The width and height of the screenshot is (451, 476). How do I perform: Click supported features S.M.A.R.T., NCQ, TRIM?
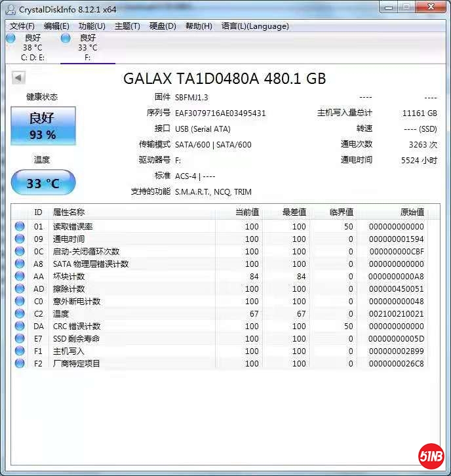pyautogui.click(x=213, y=192)
